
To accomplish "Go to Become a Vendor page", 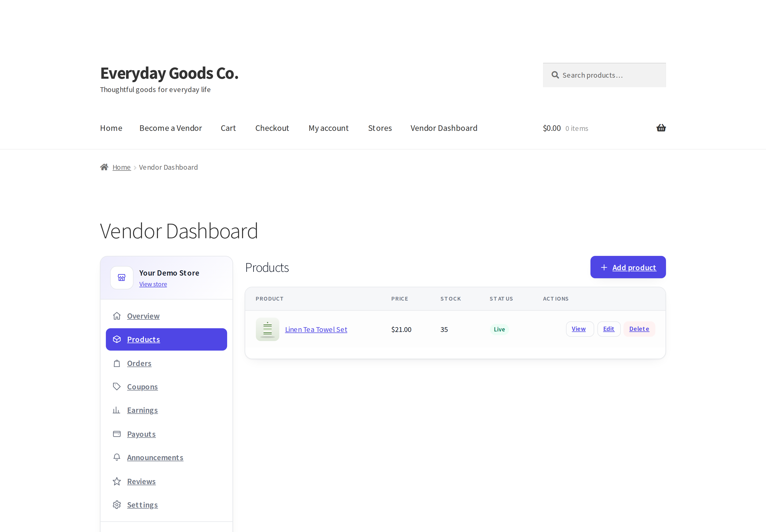I will point(171,128).
